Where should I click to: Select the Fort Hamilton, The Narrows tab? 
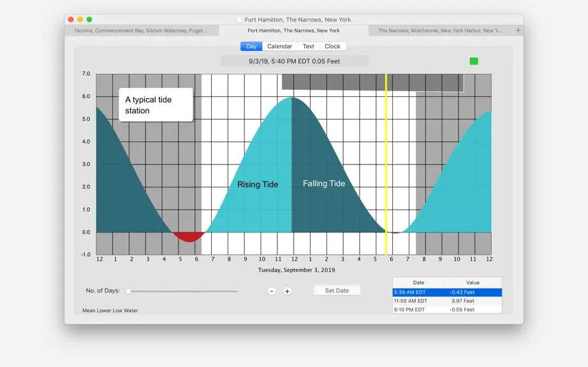(x=293, y=31)
